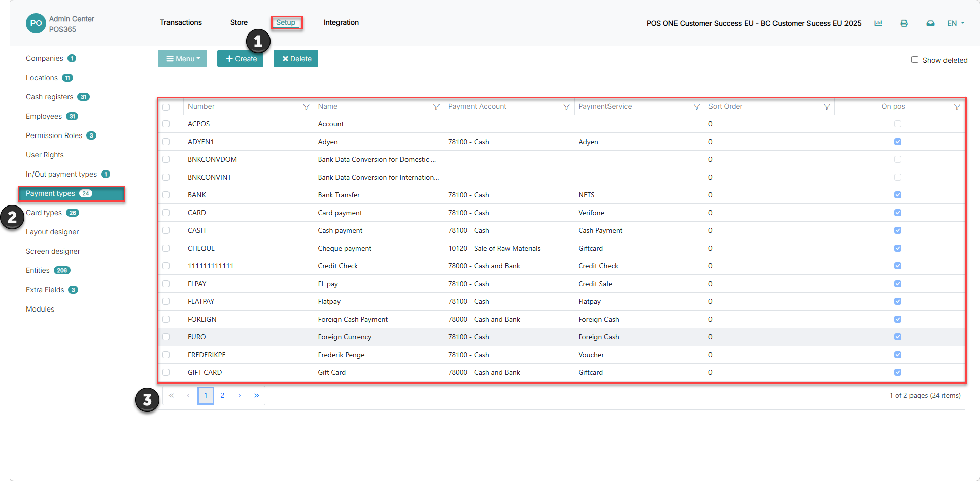The height and width of the screenshot is (481, 980).
Task: Filter the Name column
Action: tap(436, 107)
